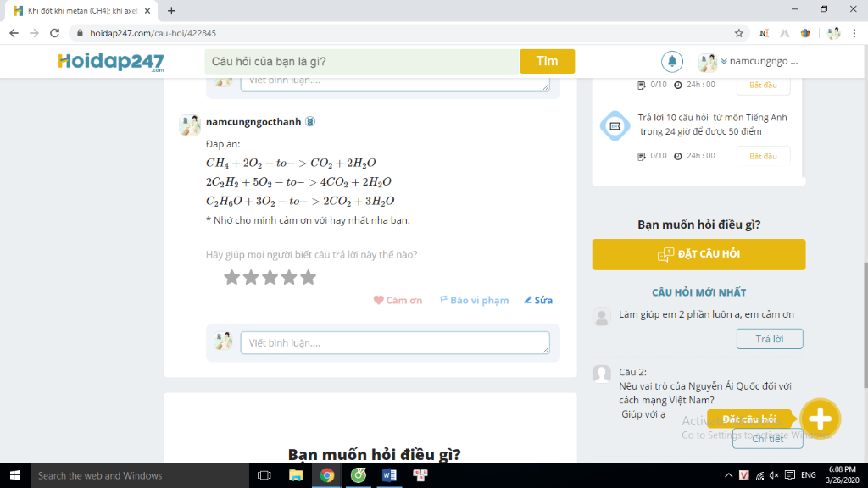This screenshot has height=488, width=868.
Task: Open the Cốc Cốc green taskbar icon
Action: click(359, 475)
